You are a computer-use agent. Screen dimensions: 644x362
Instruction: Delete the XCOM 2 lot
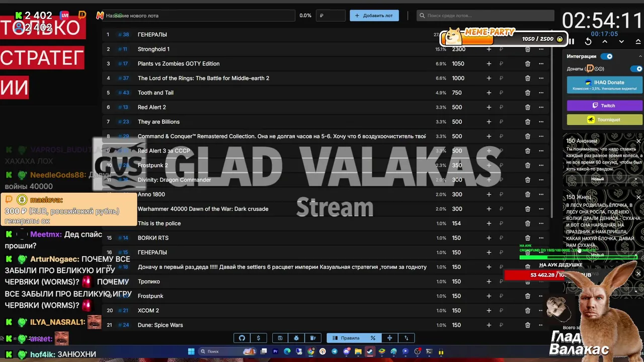pyautogui.click(x=527, y=310)
